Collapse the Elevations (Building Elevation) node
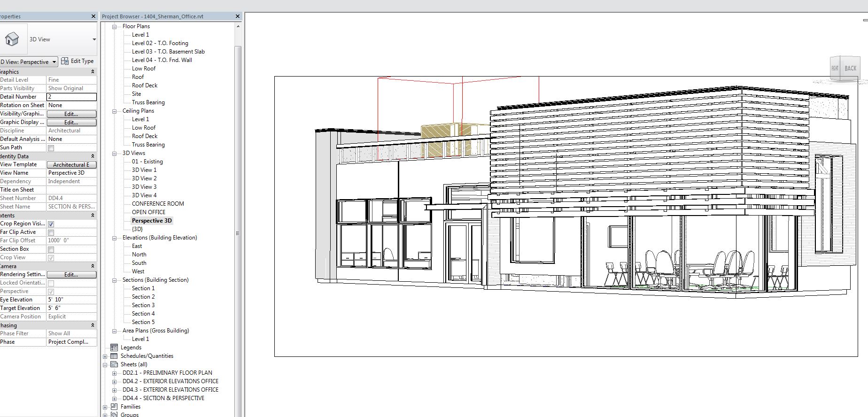This screenshot has width=868, height=417. 114,238
